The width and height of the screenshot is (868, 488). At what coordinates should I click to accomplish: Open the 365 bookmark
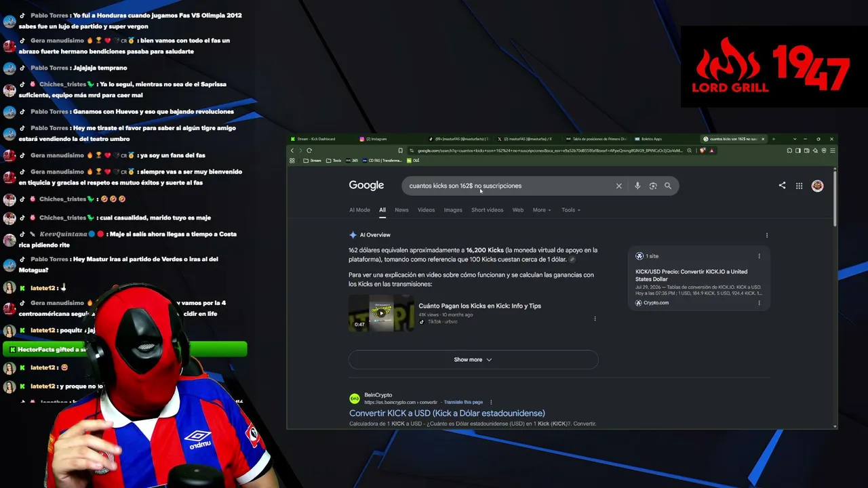click(352, 161)
